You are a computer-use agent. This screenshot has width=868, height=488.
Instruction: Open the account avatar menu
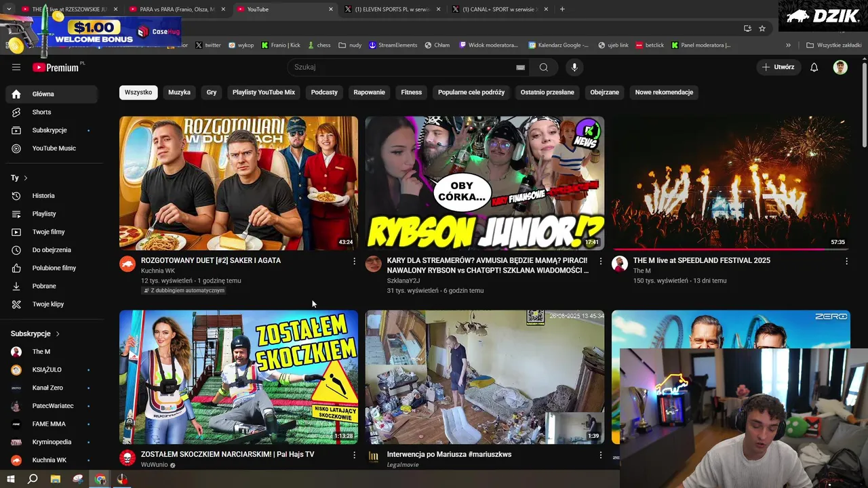[840, 67]
